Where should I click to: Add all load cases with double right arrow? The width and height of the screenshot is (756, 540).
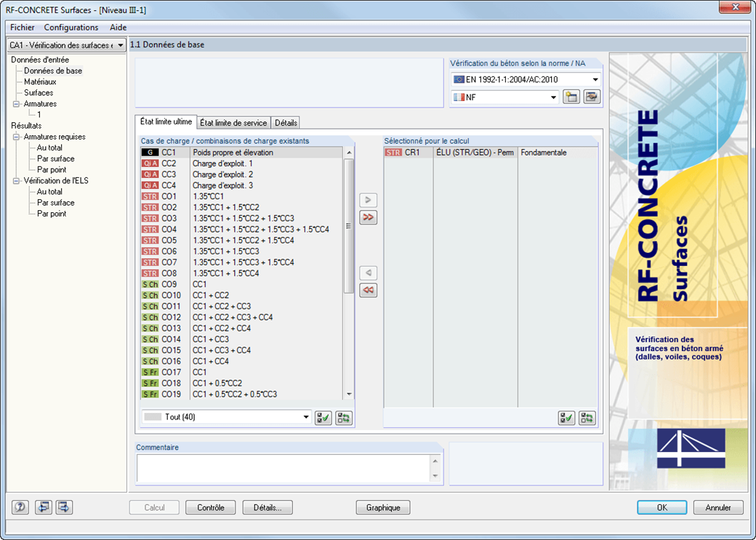(x=369, y=217)
